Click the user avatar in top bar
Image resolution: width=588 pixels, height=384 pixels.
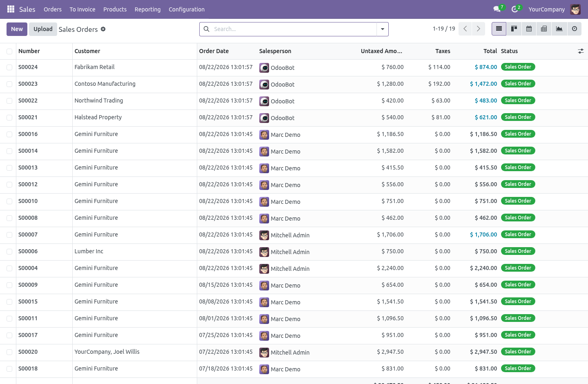pyautogui.click(x=575, y=9)
